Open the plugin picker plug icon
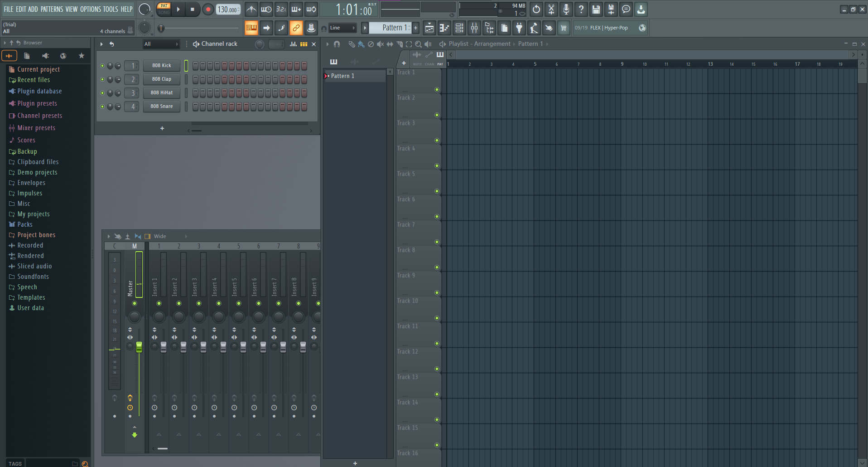This screenshot has height=467, width=868. point(519,28)
